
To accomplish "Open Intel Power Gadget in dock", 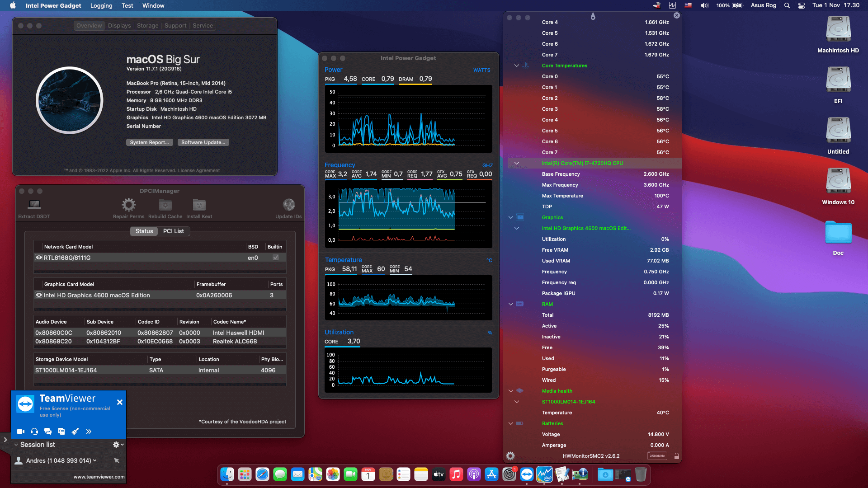I will (x=544, y=474).
